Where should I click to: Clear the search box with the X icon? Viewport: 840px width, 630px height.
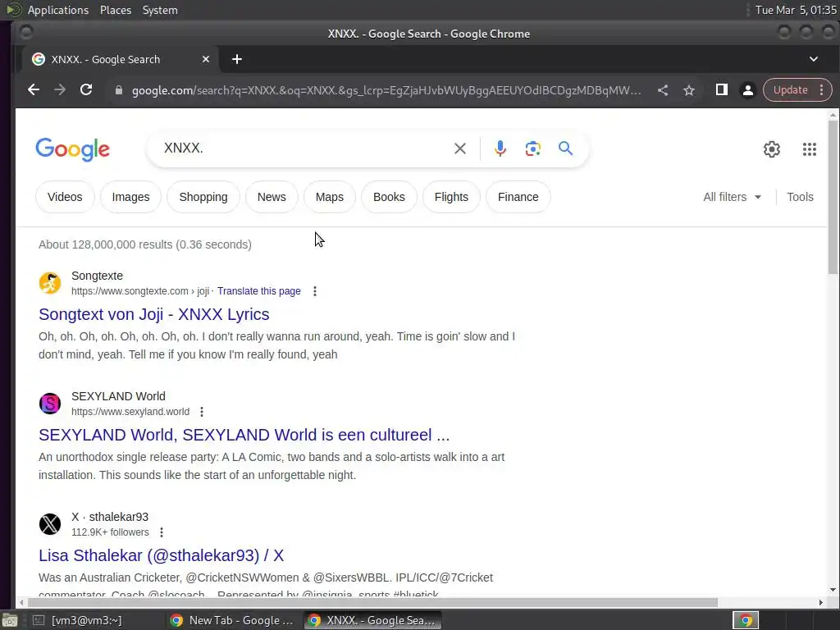click(460, 148)
